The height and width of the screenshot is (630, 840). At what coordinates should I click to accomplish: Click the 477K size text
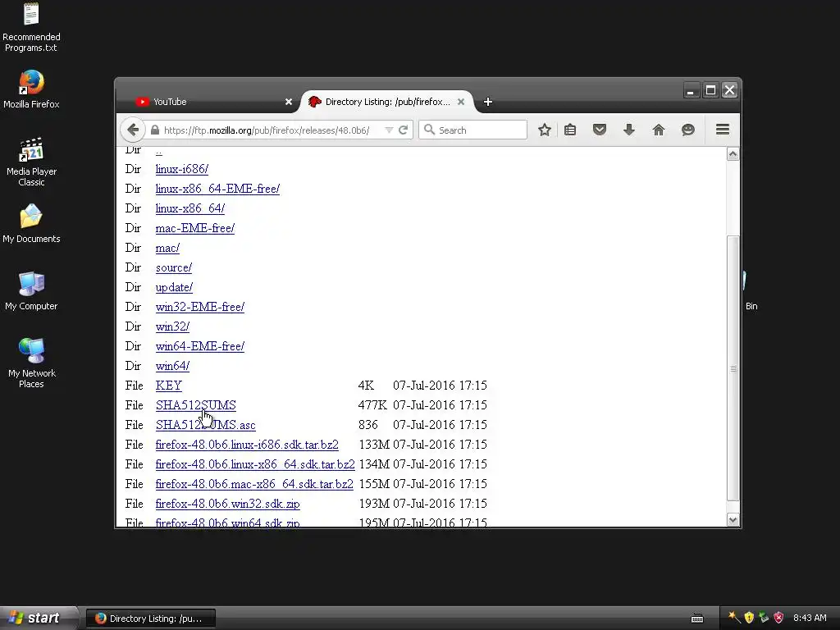(x=372, y=405)
